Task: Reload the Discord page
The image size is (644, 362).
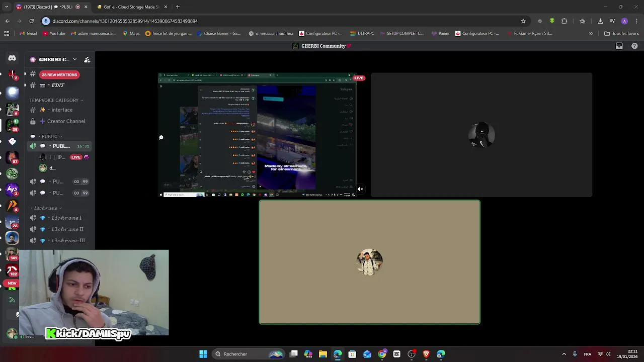Action: coord(31,21)
